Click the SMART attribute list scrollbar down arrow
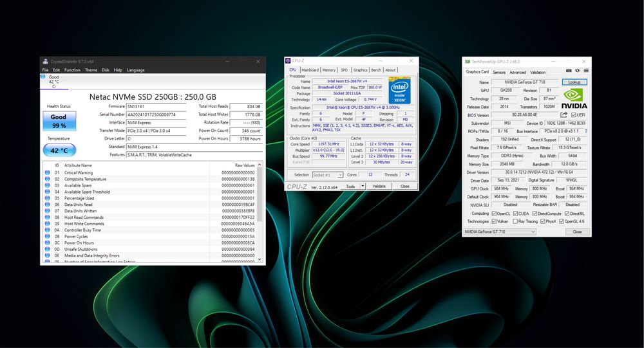This screenshot has height=348, width=644. (x=259, y=259)
